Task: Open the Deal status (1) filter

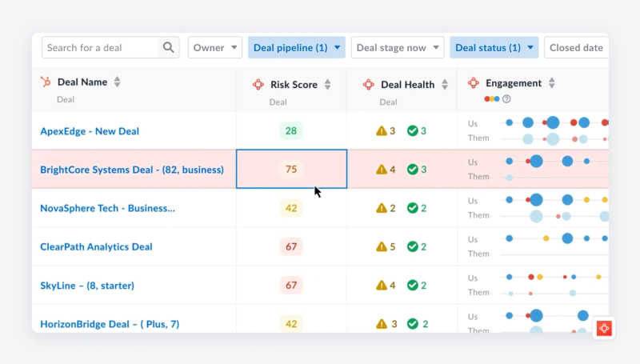Action: pyautogui.click(x=494, y=48)
